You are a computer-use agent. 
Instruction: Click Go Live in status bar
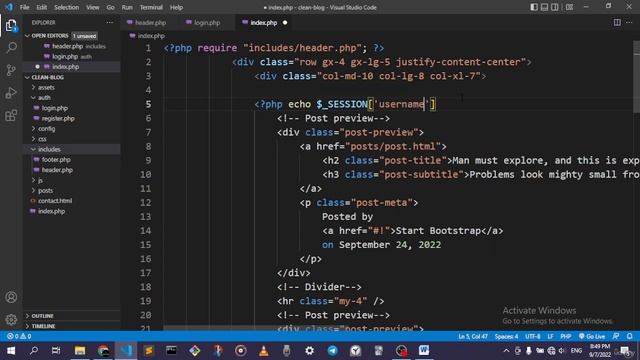click(592, 336)
